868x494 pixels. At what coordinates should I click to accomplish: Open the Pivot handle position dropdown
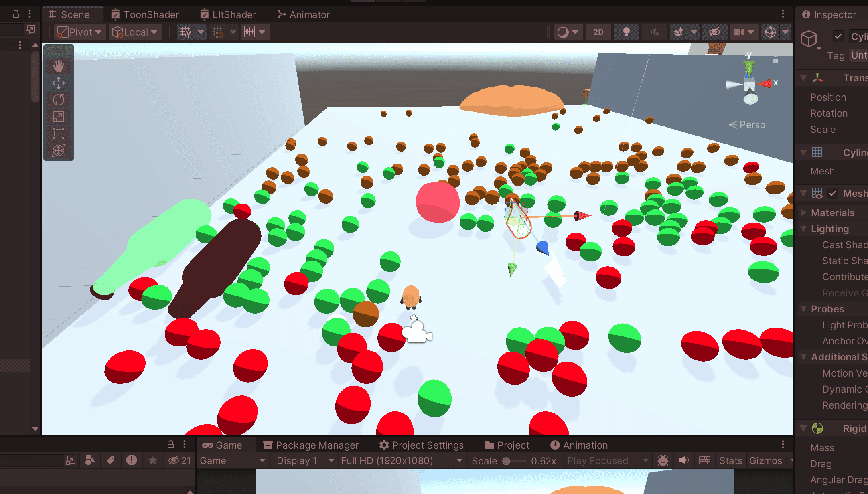[79, 32]
